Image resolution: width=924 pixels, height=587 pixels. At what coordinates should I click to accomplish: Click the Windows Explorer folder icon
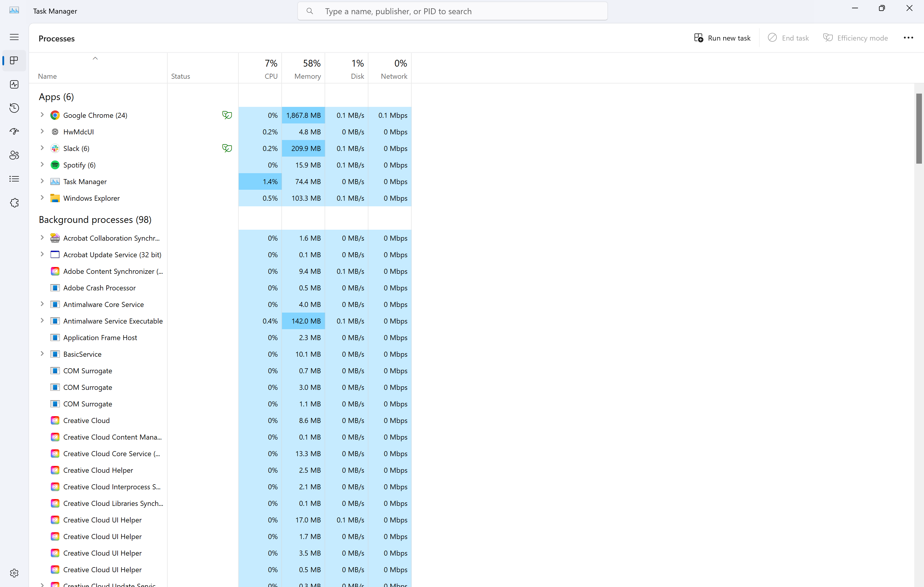55,198
